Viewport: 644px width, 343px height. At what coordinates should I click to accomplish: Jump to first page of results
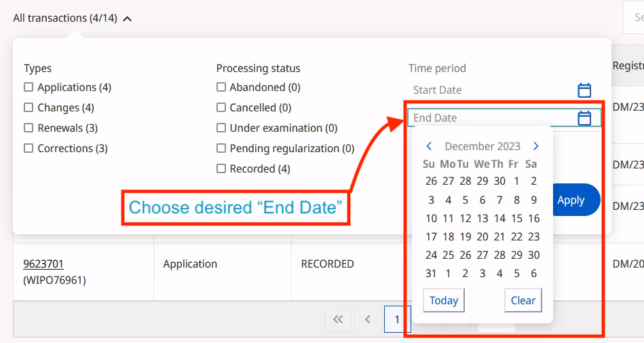click(337, 319)
